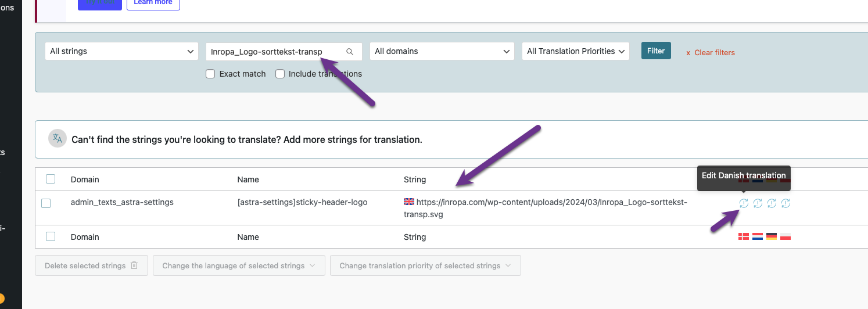868x309 pixels.
Task: Click the search magnifier icon
Action: click(x=350, y=52)
